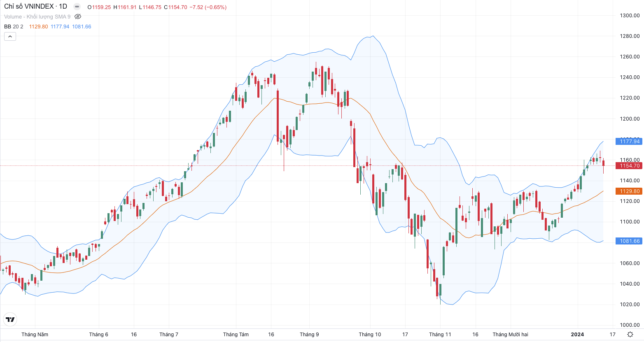Screen dimensions: 644x342
Task: Open chart settings gear icon
Action: 630,335
